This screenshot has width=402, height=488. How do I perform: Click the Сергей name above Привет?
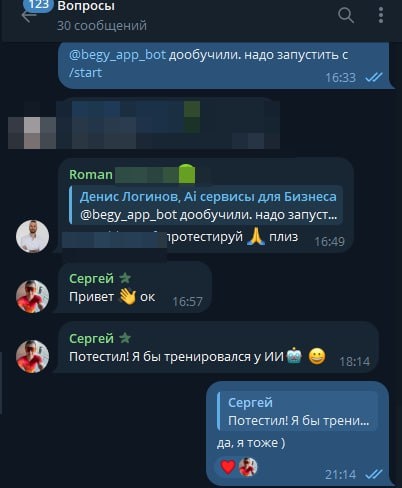[91, 278]
